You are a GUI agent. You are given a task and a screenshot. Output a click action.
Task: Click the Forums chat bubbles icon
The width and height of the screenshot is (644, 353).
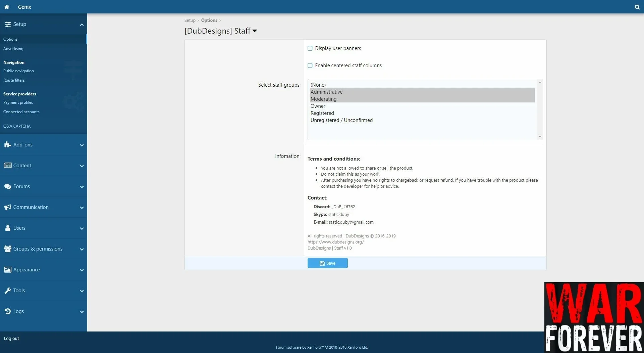click(7, 186)
